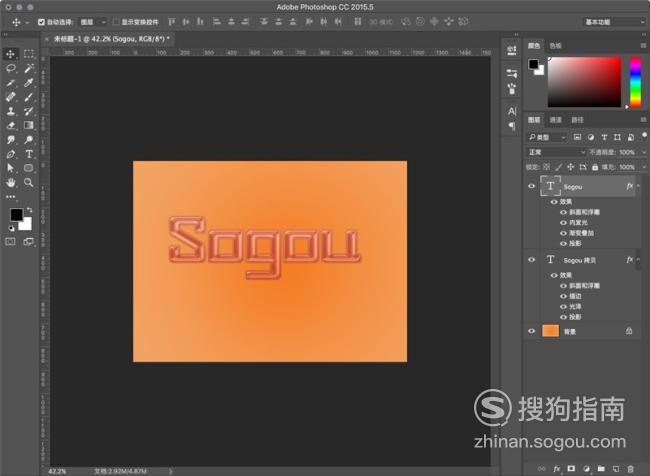This screenshot has height=476, width=650.
Task: Change the screen mode
Action: point(29,241)
